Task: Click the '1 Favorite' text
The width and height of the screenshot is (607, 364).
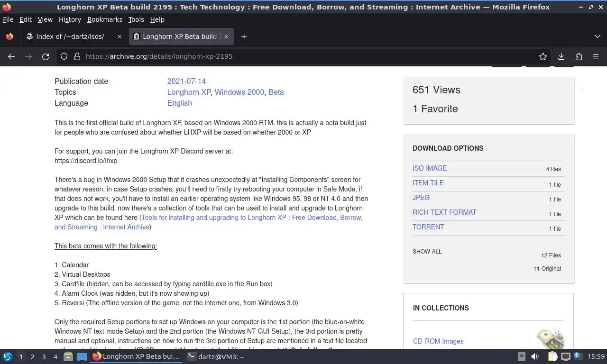Action: click(x=435, y=109)
